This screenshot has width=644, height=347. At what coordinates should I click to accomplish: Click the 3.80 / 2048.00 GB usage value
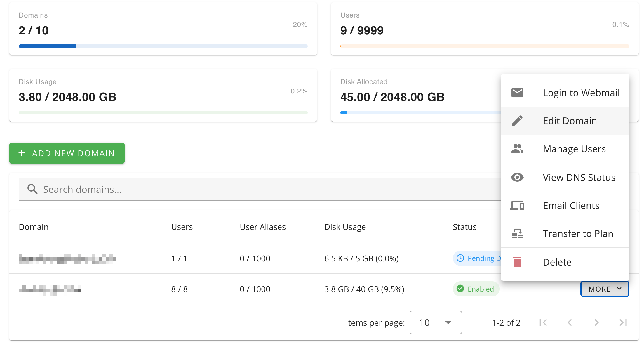[67, 97]
